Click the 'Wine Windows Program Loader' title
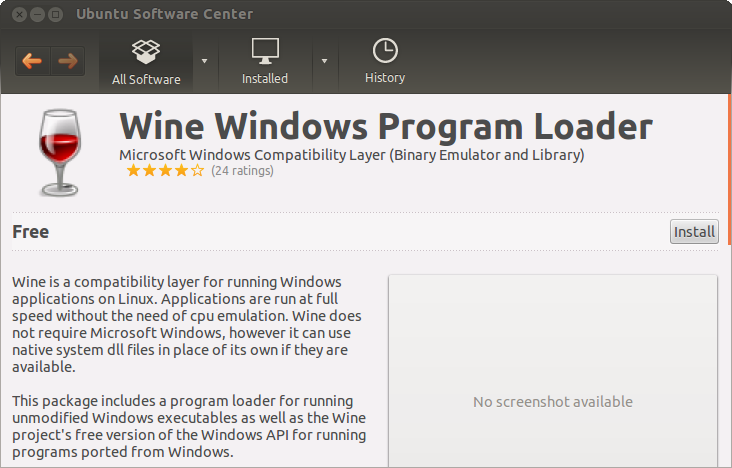The image size is (732, 468). (x=385, y=127)
